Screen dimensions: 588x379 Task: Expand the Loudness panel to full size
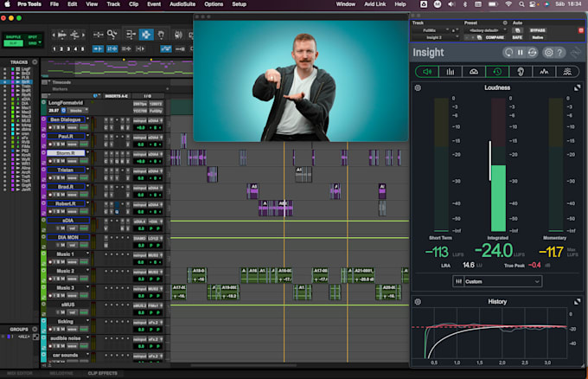(577, 87)
